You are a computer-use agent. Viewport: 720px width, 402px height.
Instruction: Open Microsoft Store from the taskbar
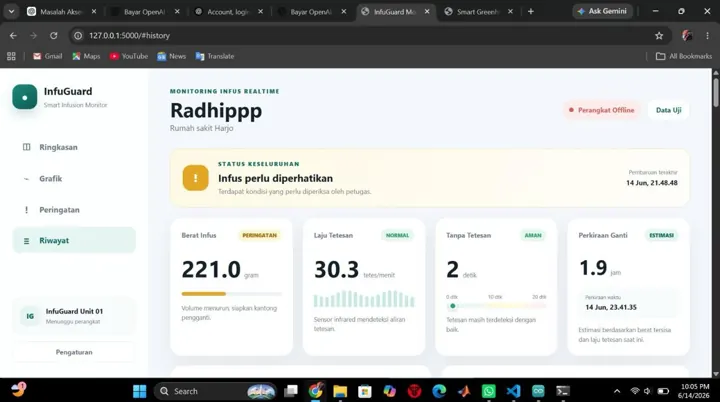click(365, 391)
